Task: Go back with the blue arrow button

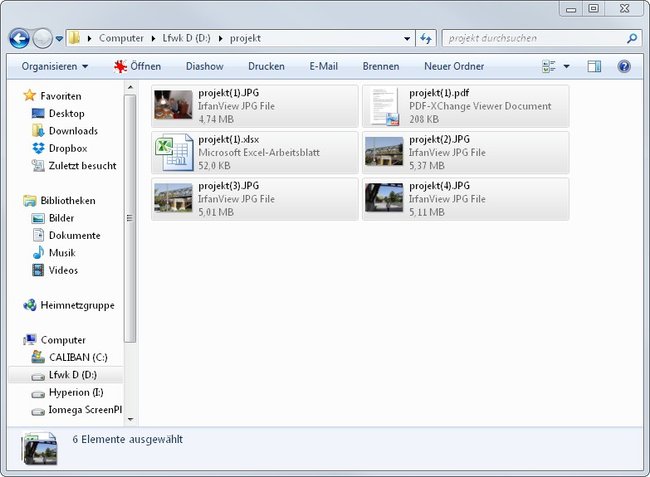Action: pyautogui.click(x=19, y=39)
